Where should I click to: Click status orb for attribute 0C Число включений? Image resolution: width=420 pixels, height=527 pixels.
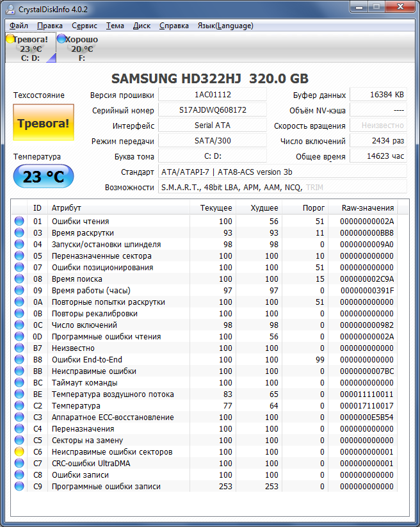pyautogui.click(x=19, y=325)
